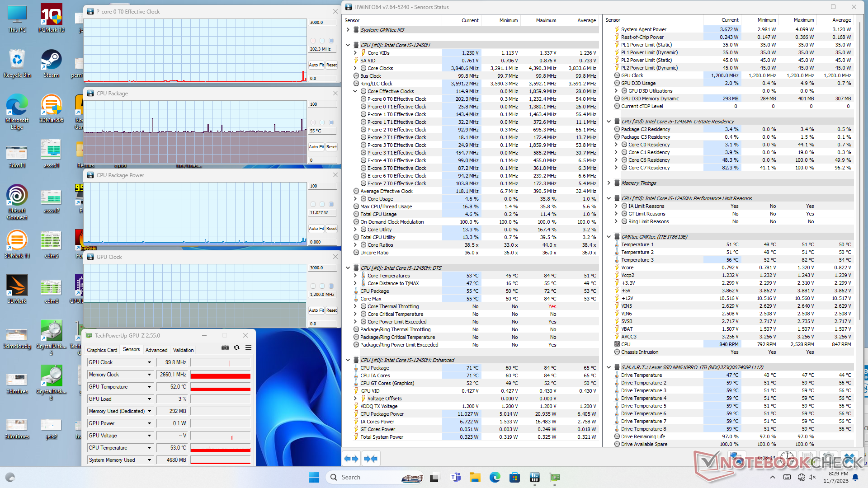Open the Windows Start menu
This screenshot has width=868, height=488.
[x=314, y=477]
